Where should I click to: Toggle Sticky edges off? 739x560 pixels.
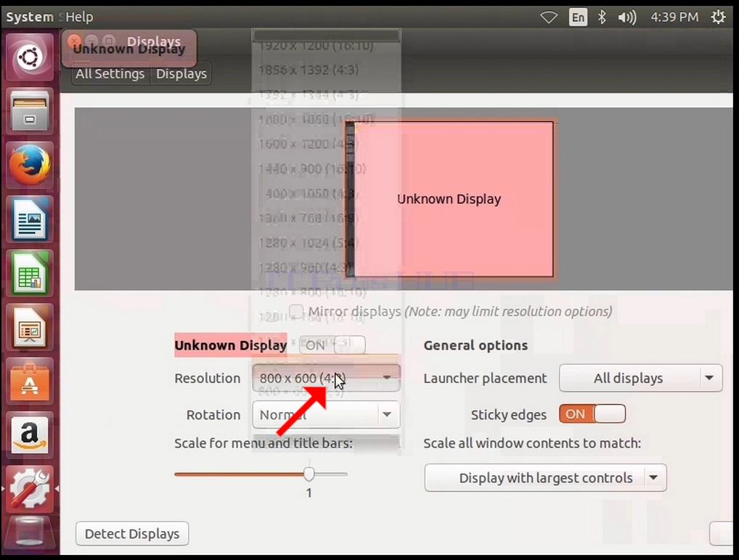[x=592, y=414]
